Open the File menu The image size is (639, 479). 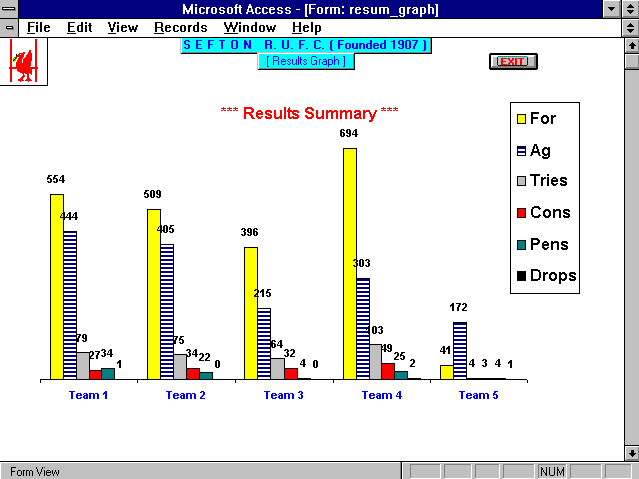39,27
